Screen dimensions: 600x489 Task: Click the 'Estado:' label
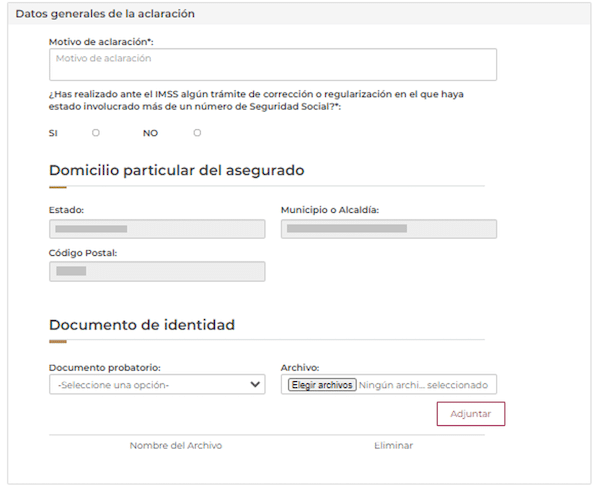point(66,210)
